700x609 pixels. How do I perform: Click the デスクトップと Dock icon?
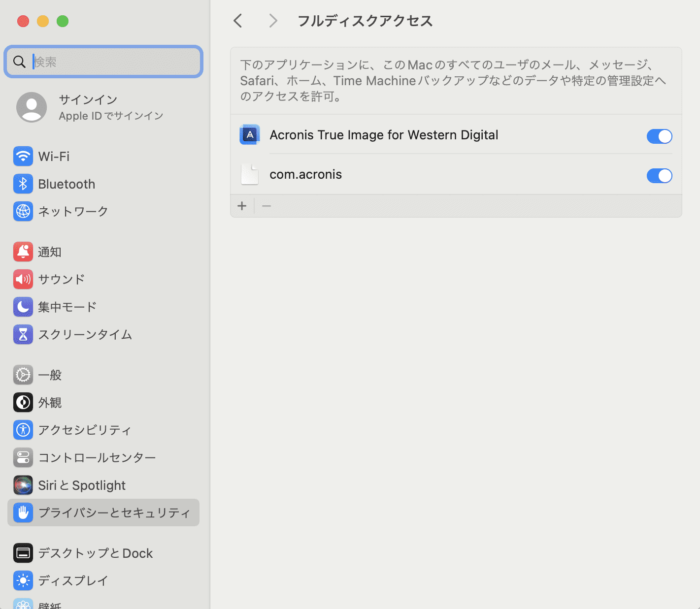23,553
